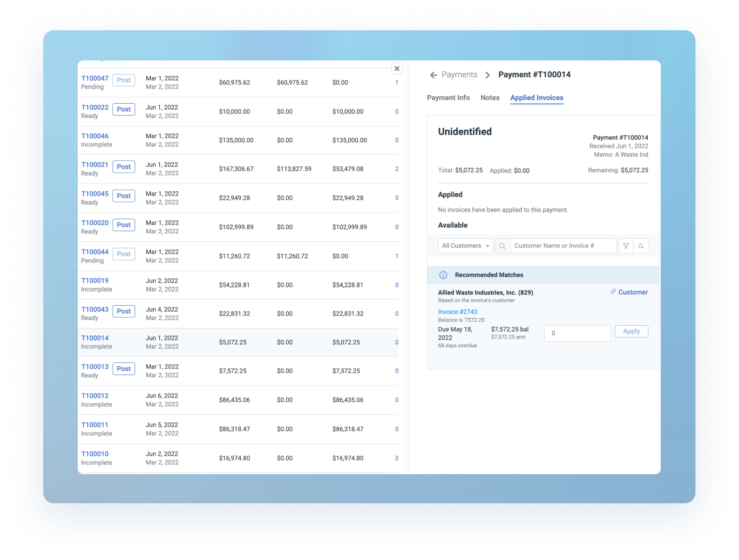Screen dimensions: 739x560
Task: Switch to the Payment Info tab
Action: (x=448, y=98)
